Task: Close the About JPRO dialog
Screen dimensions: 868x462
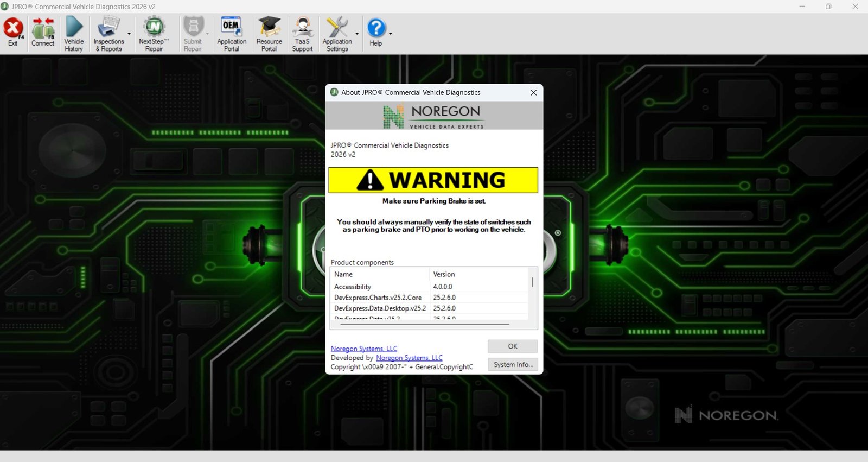Action: point(534,92)
